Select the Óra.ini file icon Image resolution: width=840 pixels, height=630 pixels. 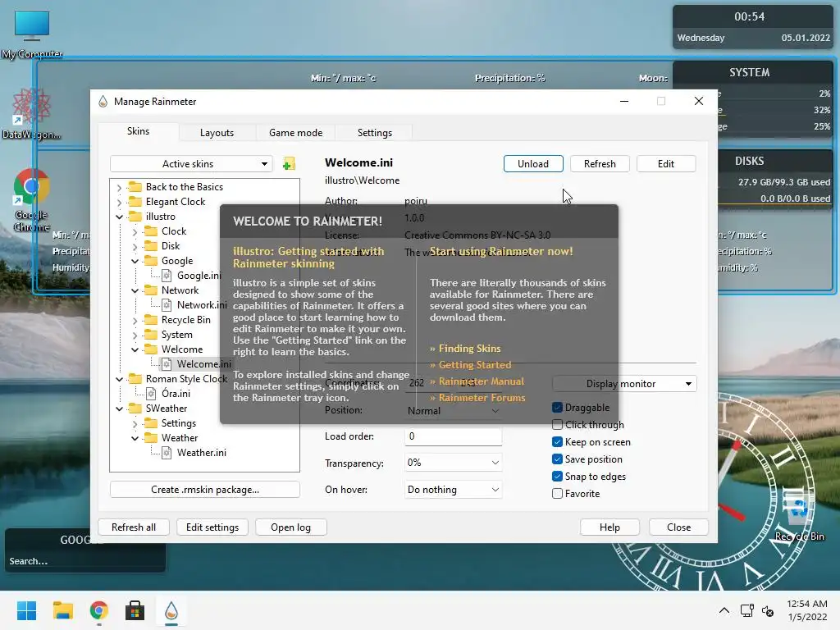(x=151, y=394)
